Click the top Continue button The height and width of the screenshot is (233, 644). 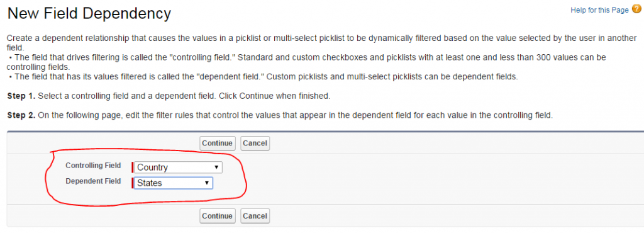[x=217, y=144]
